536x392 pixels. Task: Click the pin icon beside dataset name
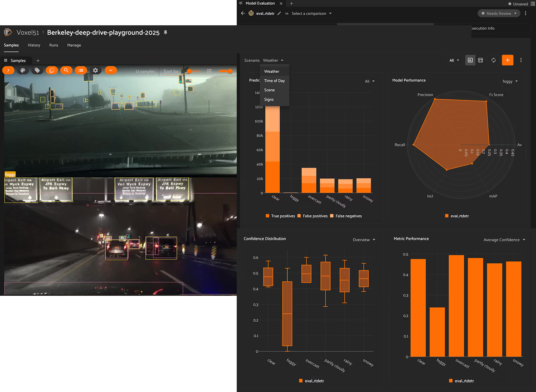(x=165, y=32)
